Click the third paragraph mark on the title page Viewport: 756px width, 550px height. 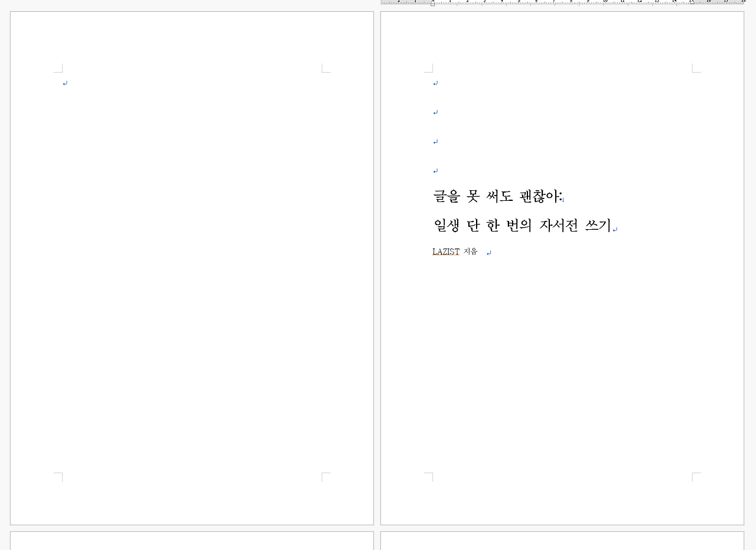point(435,141)
